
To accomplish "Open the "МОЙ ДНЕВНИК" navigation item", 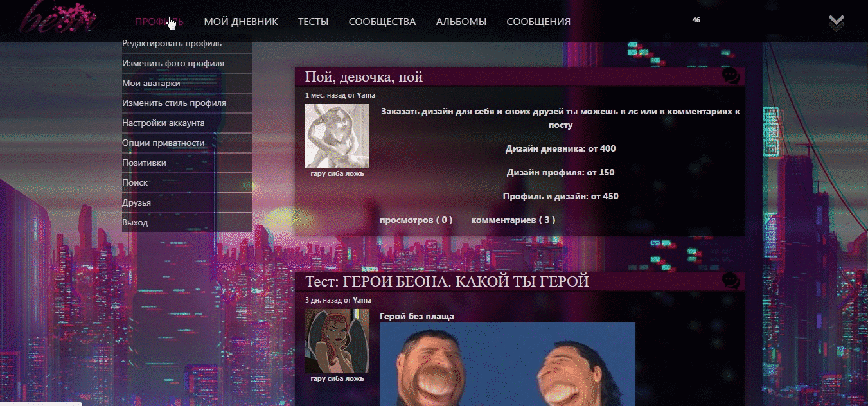I will (241, 22).
